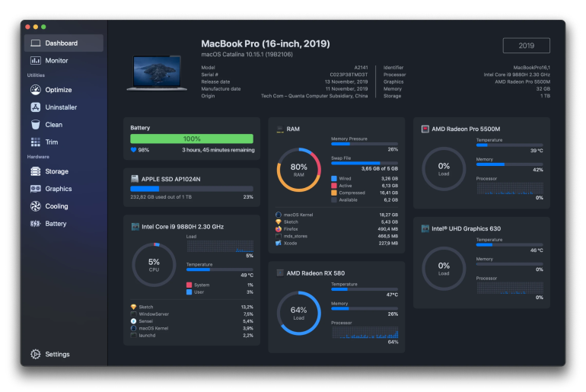Click the blue Wired legend swatch
The image size is (586, 392).
[x=334, y=179]
